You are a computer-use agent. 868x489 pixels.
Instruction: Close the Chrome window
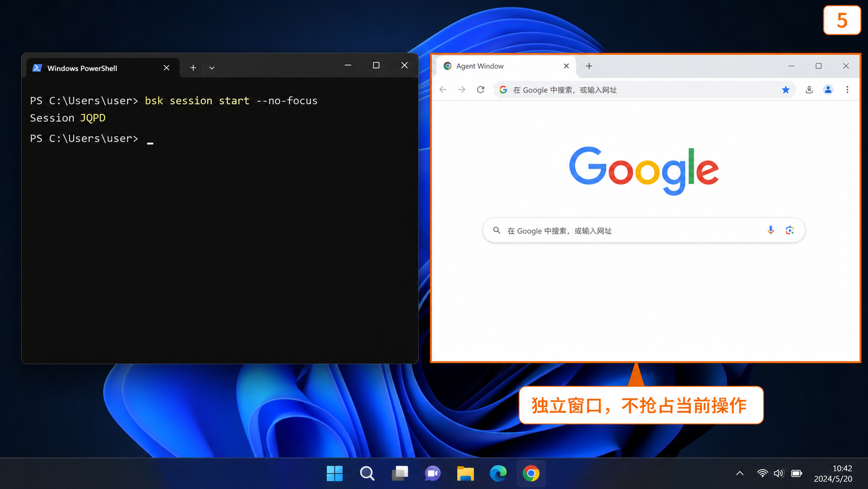pos(846,66)
